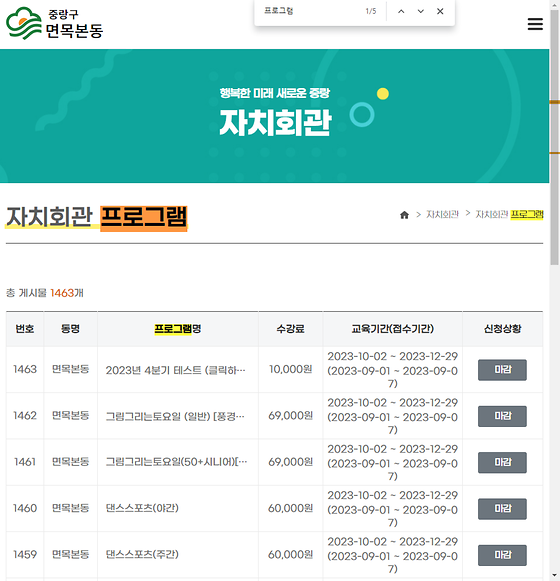Screen dimensions: 560x581
Task: Open program 2023년 4분기 테스트
Action: pos(175,370)
